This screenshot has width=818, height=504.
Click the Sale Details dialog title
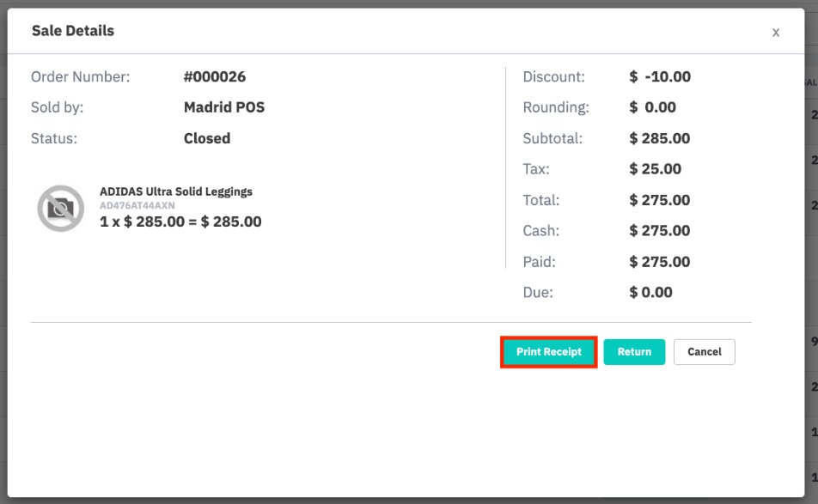(x=72, y=31)
